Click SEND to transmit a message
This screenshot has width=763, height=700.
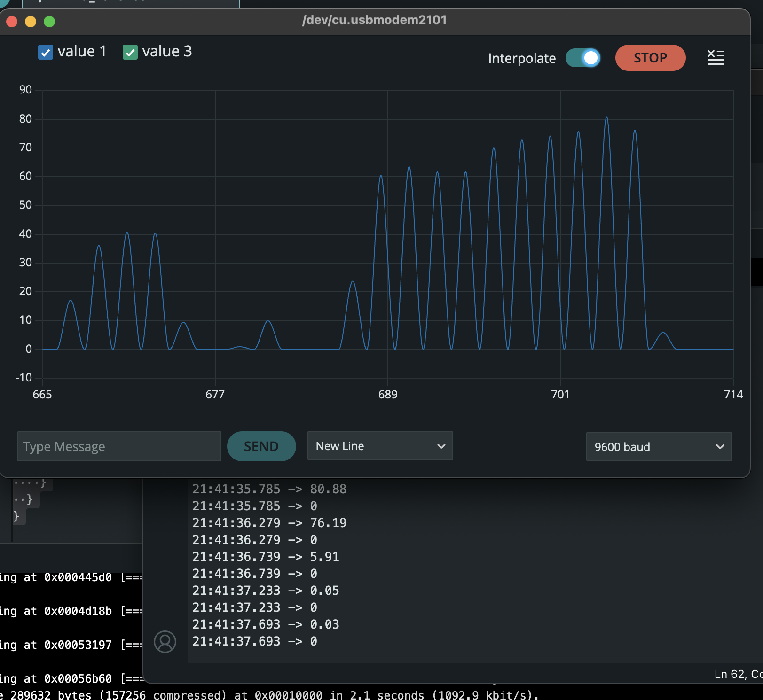point(261,446)
